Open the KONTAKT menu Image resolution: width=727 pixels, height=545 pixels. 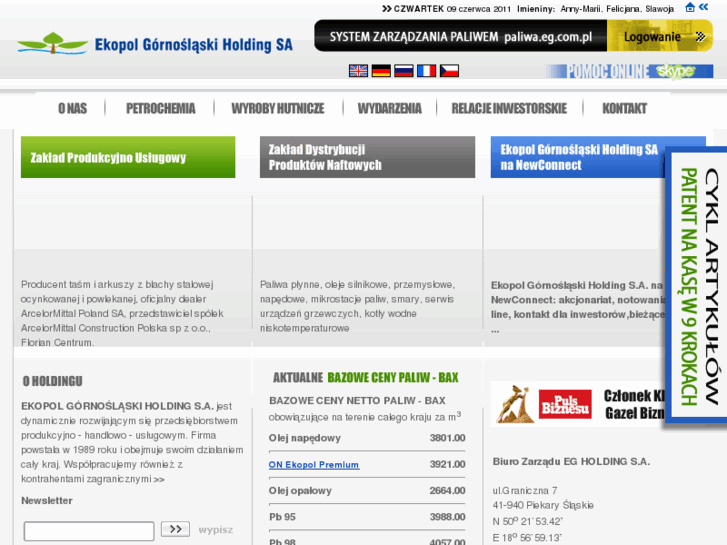[x=625, y=109]
